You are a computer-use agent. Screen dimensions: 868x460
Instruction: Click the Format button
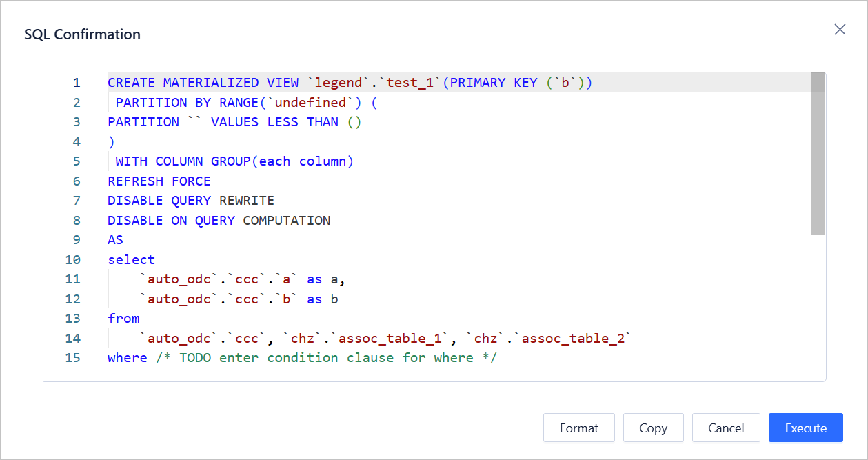[578, 428]
